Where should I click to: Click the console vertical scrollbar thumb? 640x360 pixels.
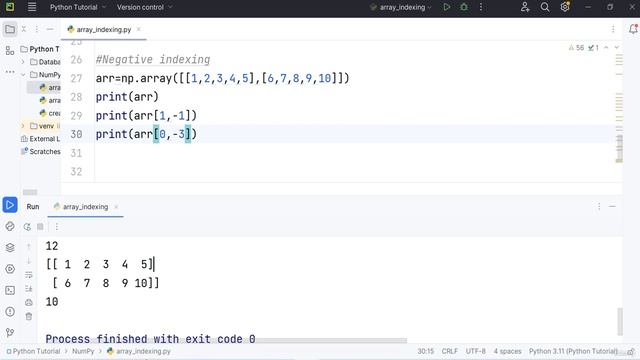(620, 321)
